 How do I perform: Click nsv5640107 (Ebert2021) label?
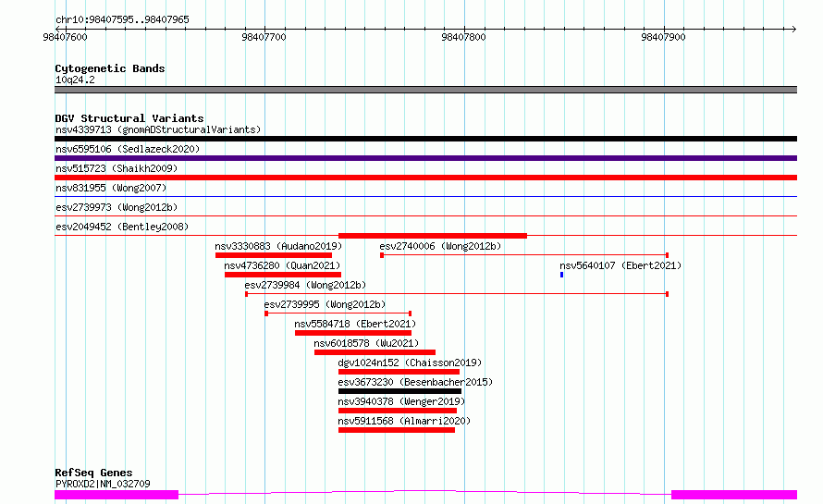pyautogui.click(x=620, y=265)
